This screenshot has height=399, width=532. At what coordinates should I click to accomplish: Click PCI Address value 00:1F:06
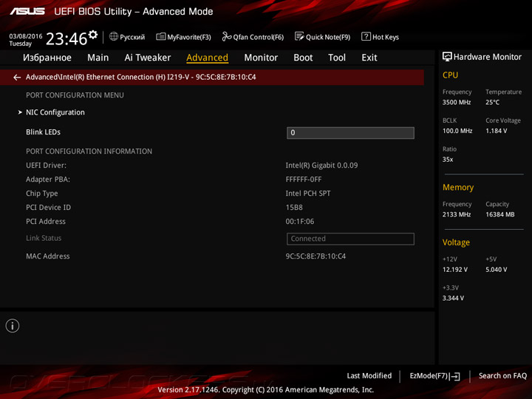tap(300, 222)
